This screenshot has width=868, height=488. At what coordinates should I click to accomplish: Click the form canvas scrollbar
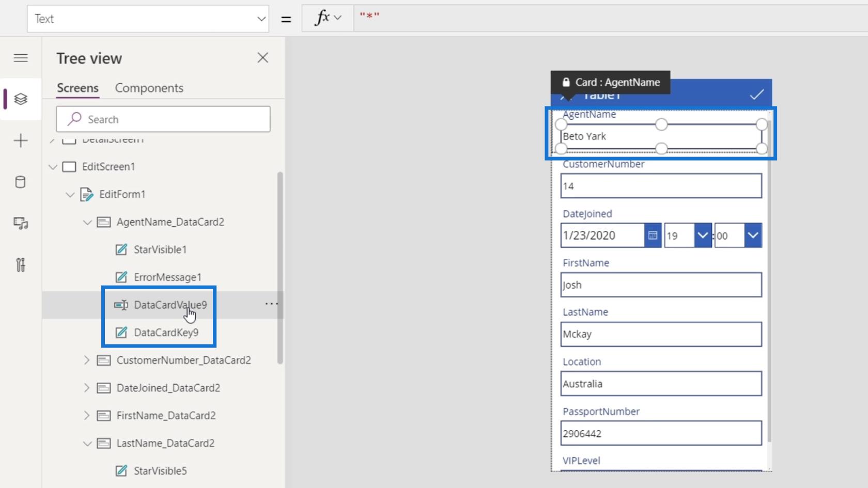tap(769, 281)
